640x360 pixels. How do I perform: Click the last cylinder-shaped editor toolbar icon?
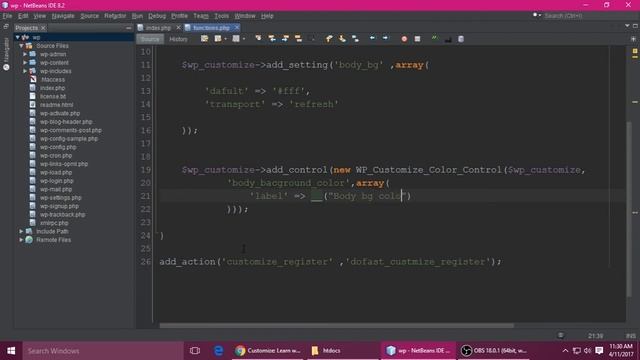pyautogui.click(x=461, y=39)
